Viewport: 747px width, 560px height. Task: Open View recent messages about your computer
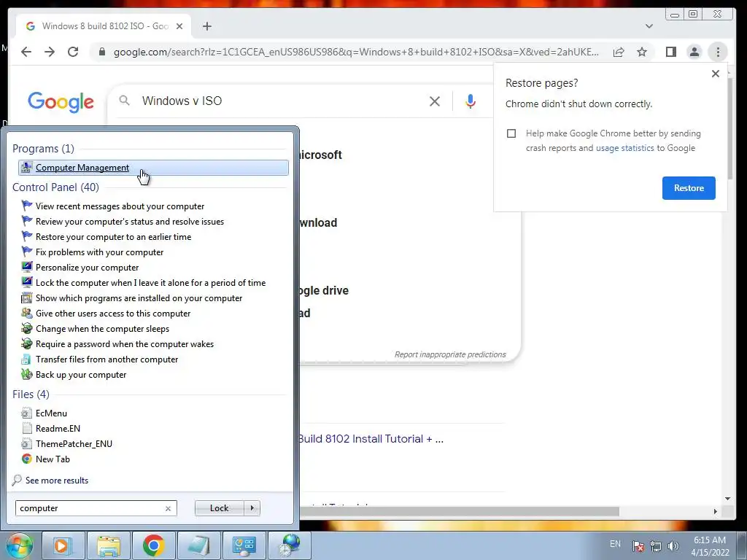tap(120, 206)
